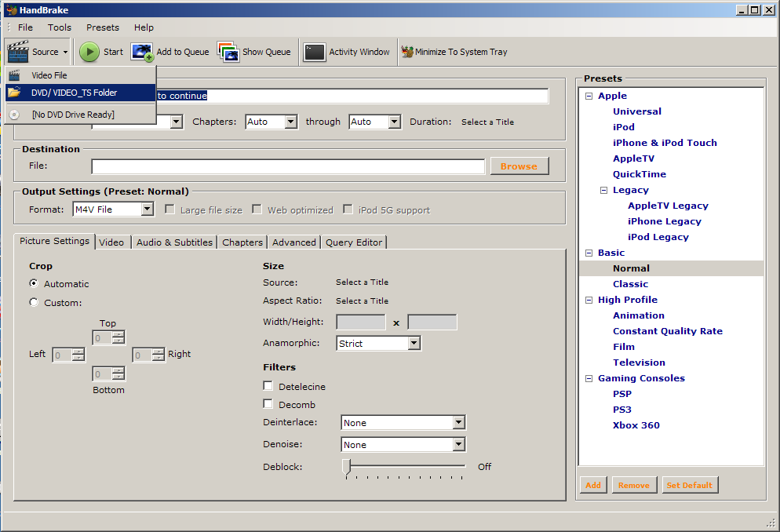Open the Title dropdown arrow
The width and height of the screenshot is (780, 532).
point(176,122)
